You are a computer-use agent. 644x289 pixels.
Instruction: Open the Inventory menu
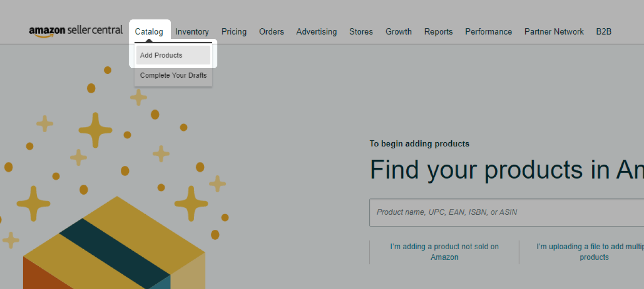192,32
